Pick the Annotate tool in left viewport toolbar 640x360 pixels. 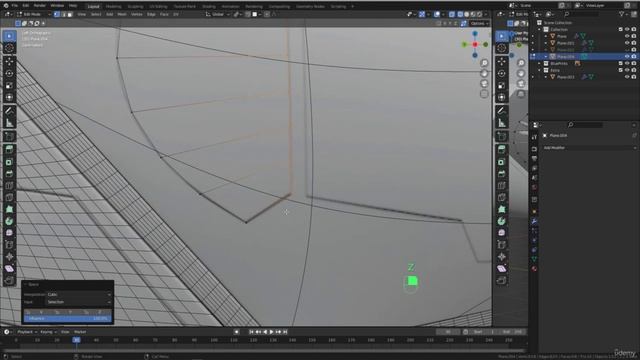click(9, 111)
